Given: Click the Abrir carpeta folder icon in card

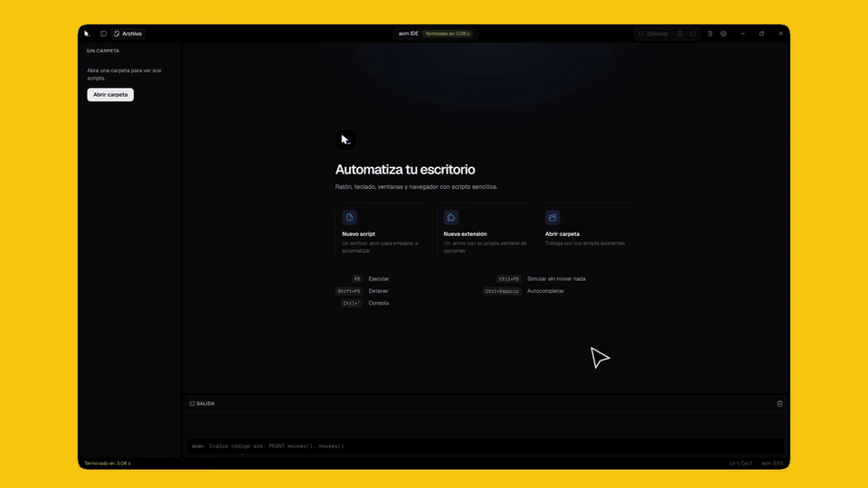Looking at the screenshot, I should coord(552,218).
